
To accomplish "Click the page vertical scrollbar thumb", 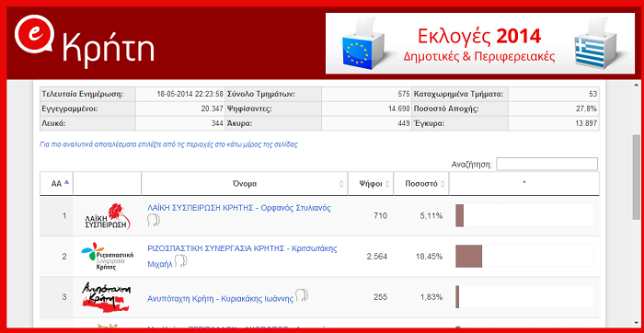I will pyautogui.click(x=637, y=177).
